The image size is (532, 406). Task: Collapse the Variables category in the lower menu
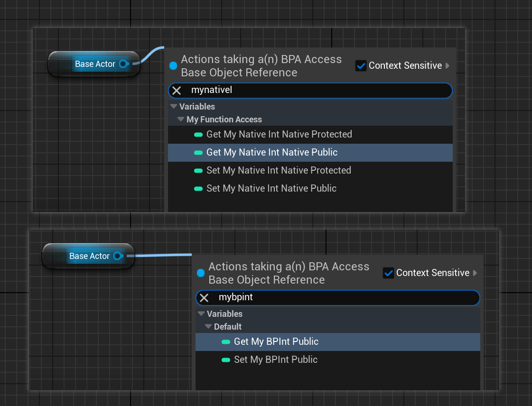(x=201, y=314)
